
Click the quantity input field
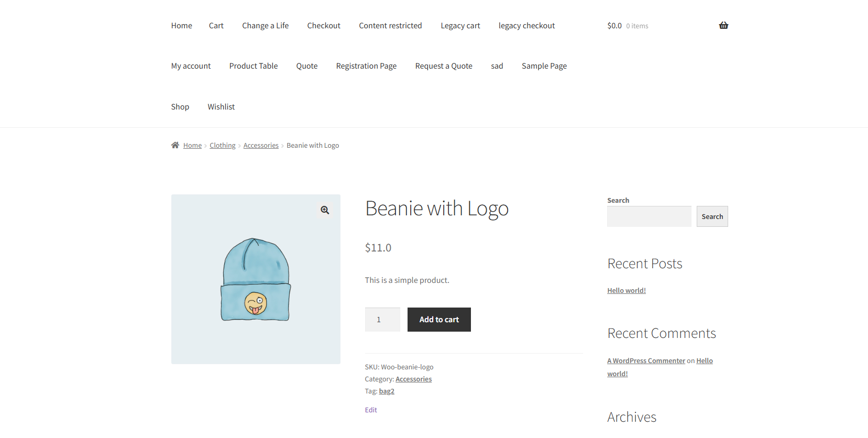click(x=382, y=320)
